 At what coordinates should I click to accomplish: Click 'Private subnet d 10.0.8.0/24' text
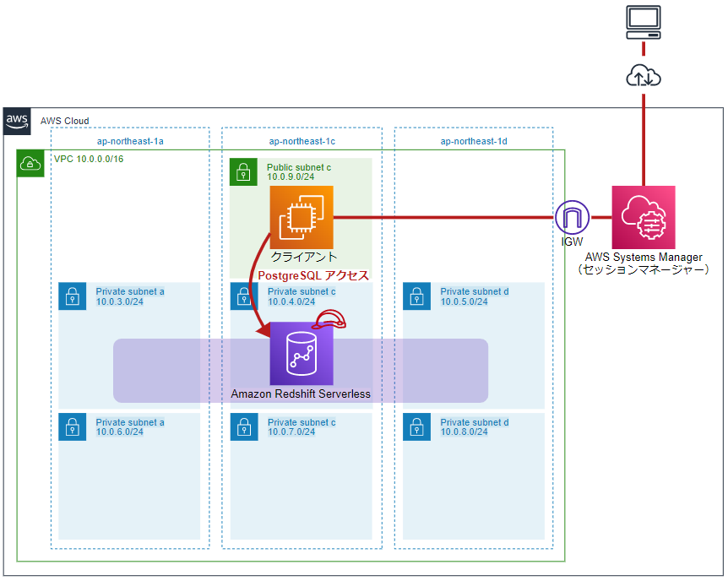click(x=475, y=426)
